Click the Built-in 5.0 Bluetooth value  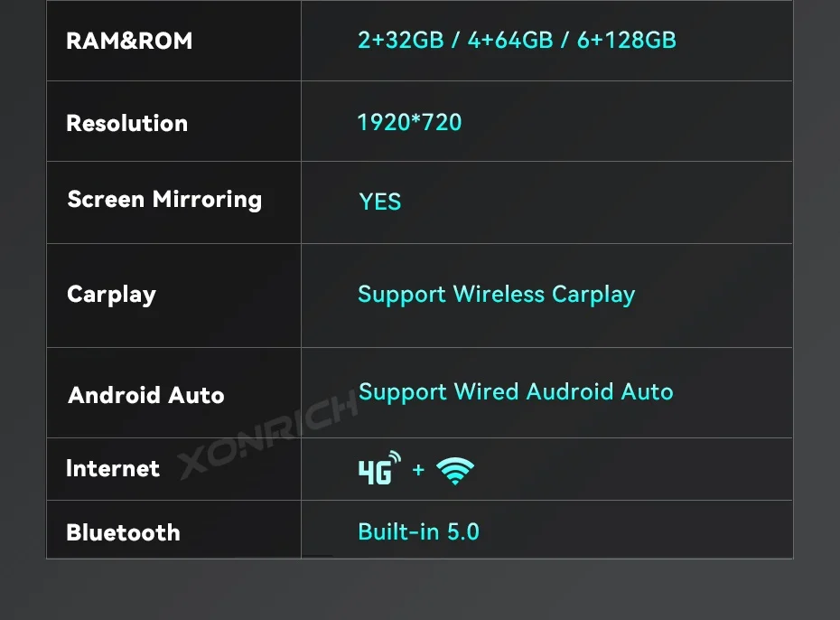[418, 532]
